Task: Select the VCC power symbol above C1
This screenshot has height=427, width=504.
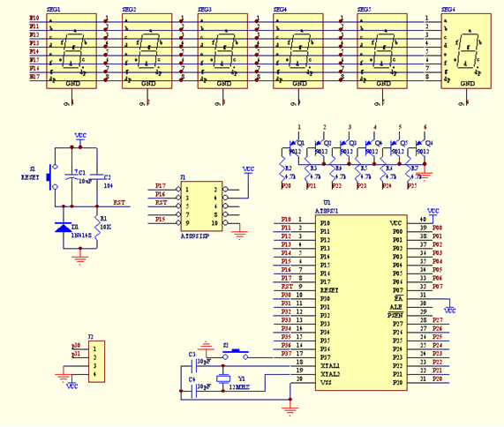Action: tap(80, 138)
